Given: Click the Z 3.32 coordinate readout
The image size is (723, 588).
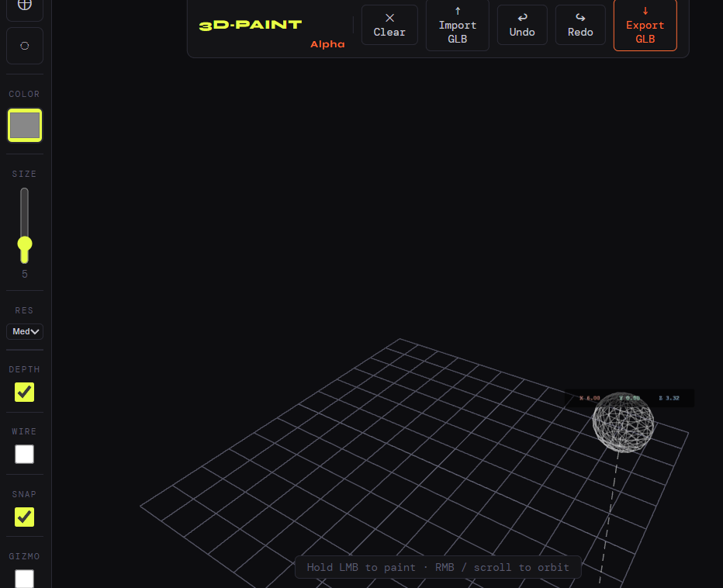Looking at the screenshot, I should pyautogui.click(x=669, y=398).
